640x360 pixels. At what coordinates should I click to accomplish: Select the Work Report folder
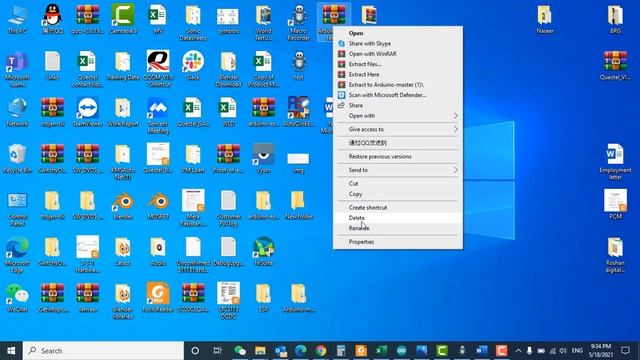(x=123, y=112)
